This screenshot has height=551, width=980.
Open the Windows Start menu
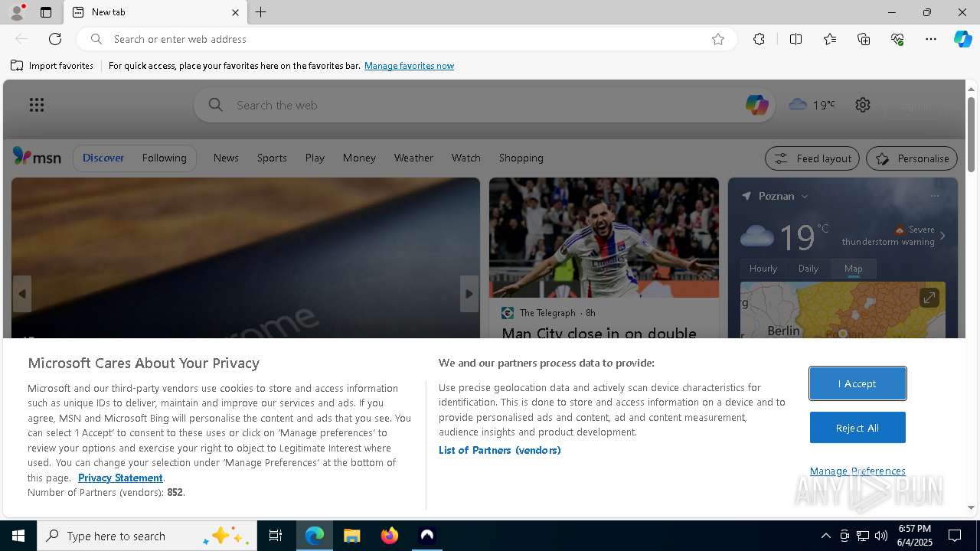[x=18, y=536]
